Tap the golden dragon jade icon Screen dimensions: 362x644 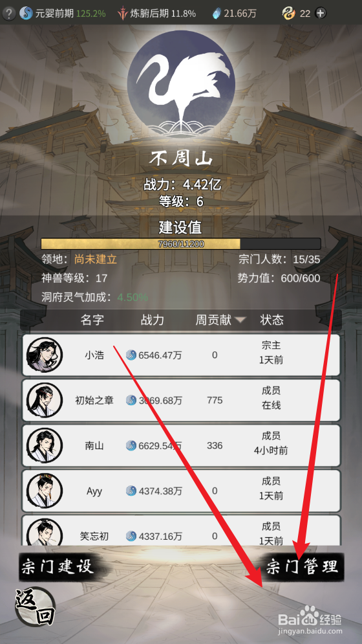(x=289, y=14)
